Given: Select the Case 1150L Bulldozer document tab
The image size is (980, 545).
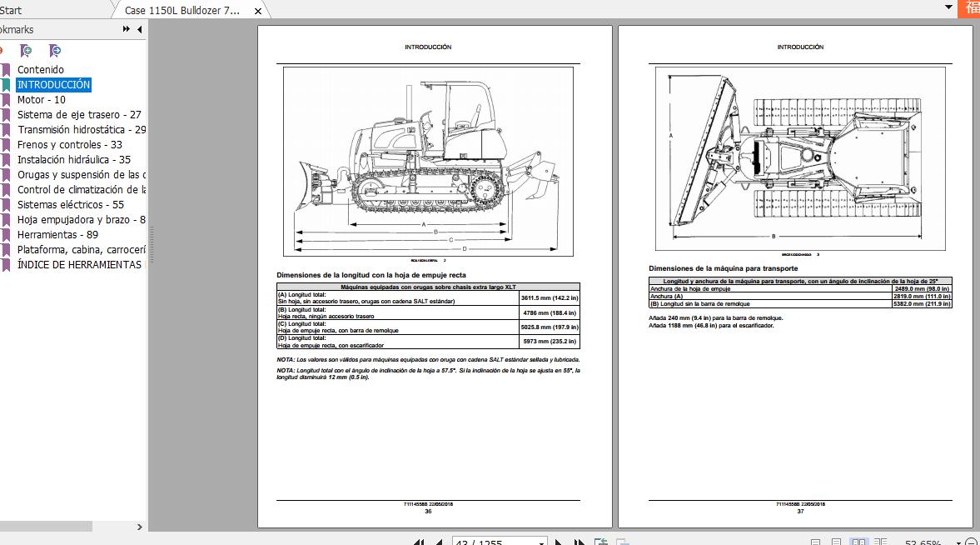Looking at the screenshot, I should click(x=183, y=12).
